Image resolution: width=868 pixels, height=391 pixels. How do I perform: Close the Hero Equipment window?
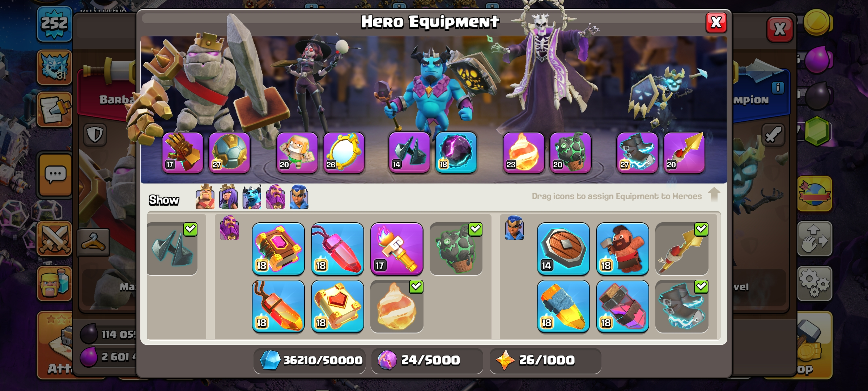716,22
